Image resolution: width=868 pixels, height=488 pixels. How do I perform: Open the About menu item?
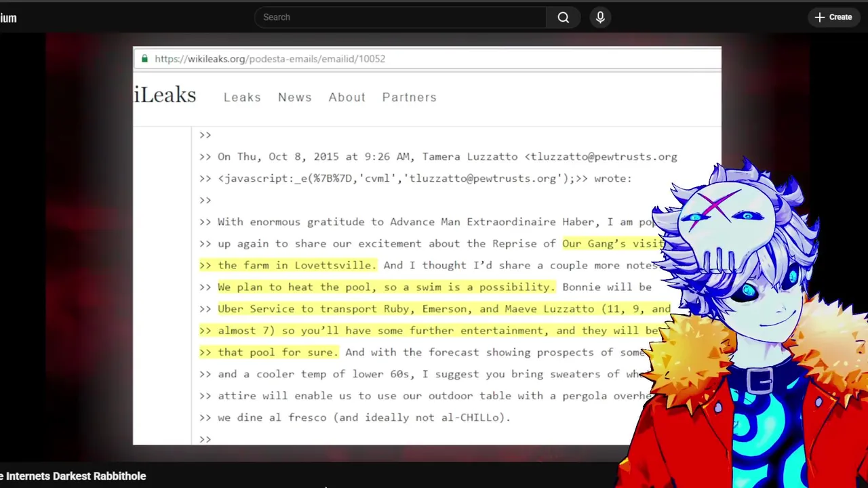coord(347,97)
